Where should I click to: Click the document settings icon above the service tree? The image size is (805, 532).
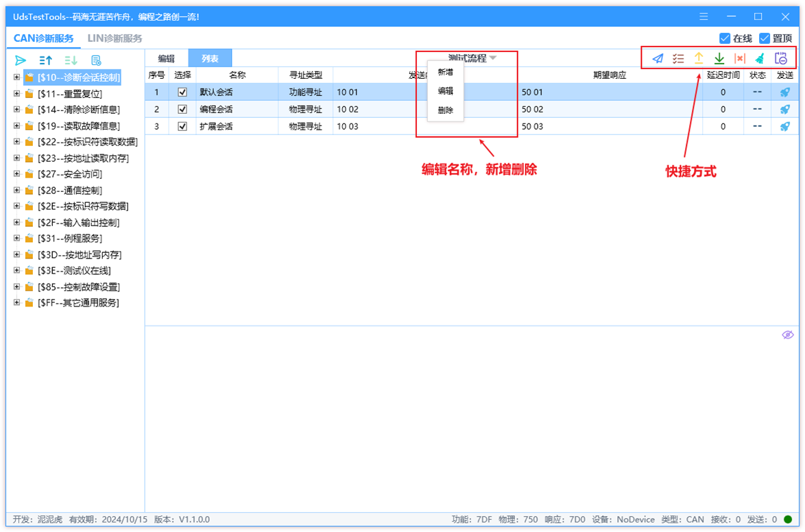96,60
